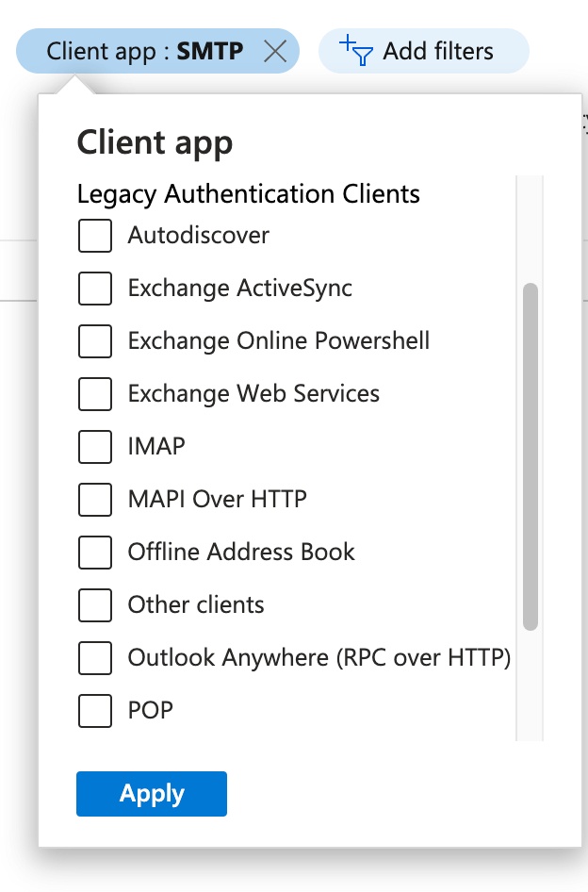
Task: Toggle MAPI Over HTTP checkbox
Action: point(95,499)
